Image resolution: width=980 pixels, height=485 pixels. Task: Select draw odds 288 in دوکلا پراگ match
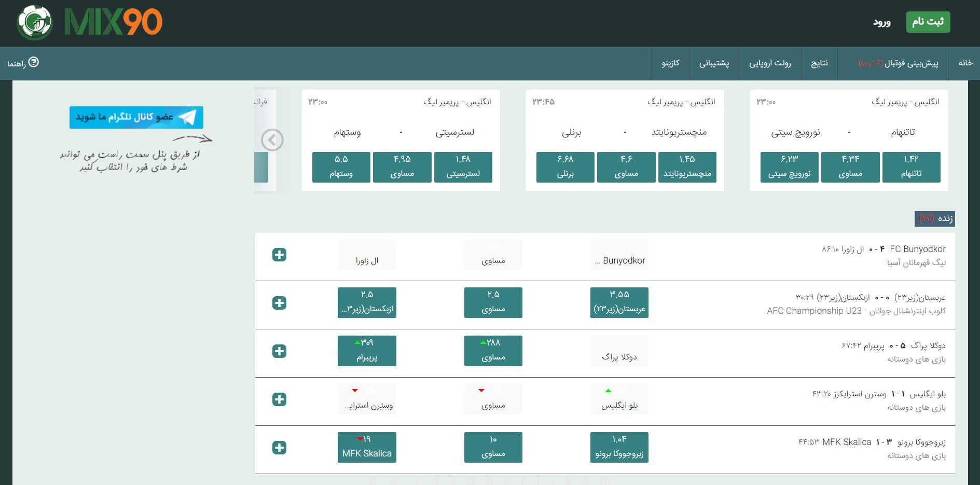click(x=493, y=351)
